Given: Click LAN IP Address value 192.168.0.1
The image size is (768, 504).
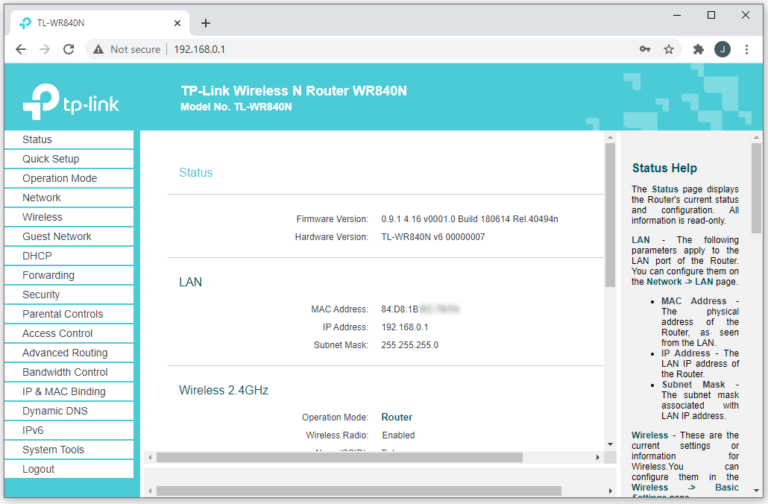Looking at the screenshot, I should [x=405, y=327].
